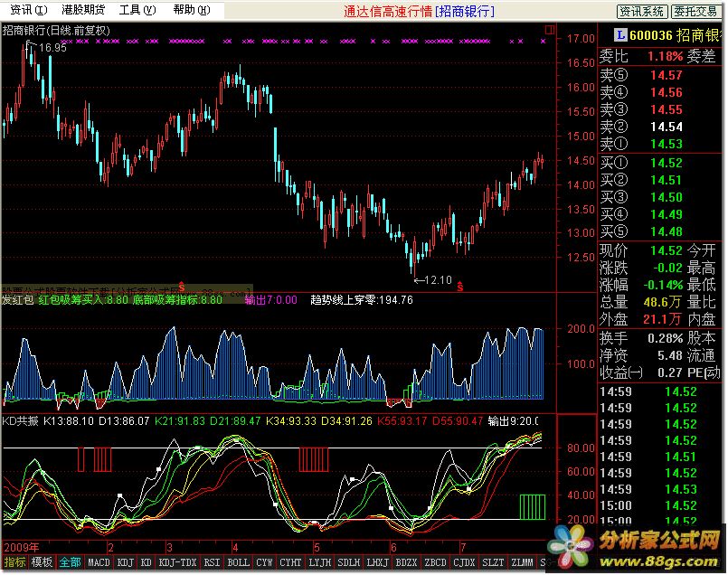Click the 通达信高速行情 title text
Screen dimensions: 728x575
pos(388,11)
